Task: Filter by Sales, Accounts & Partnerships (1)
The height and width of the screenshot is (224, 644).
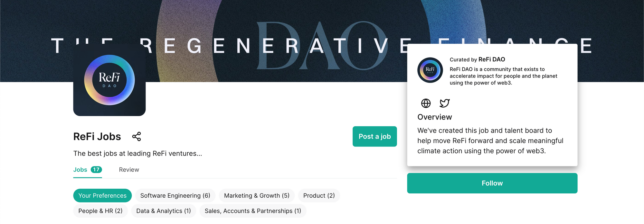Action: [x=253, y=211]
